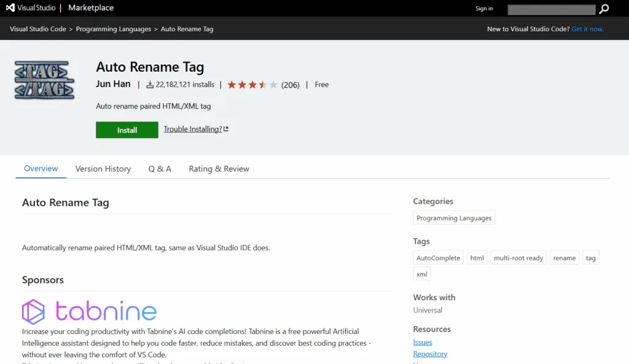The image size is (629, 364).
Task: Click the external link icon beside Trouble Installing
Action: click(x=226, y=129)
